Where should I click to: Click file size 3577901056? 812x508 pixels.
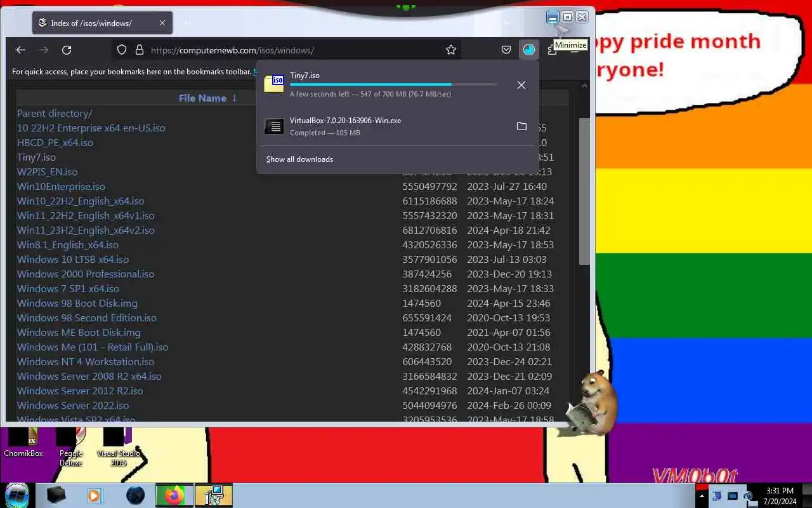(x=429, y=259)
